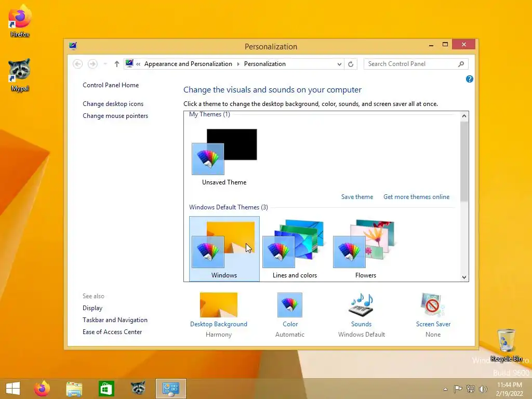Click the address bar Control Panel icon
This screenshot has width=532, height=399.
pyautogui.click(x=129, y=63)
